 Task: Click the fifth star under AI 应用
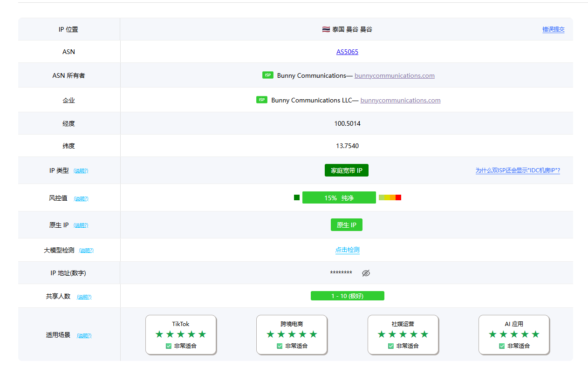(535, 334)
